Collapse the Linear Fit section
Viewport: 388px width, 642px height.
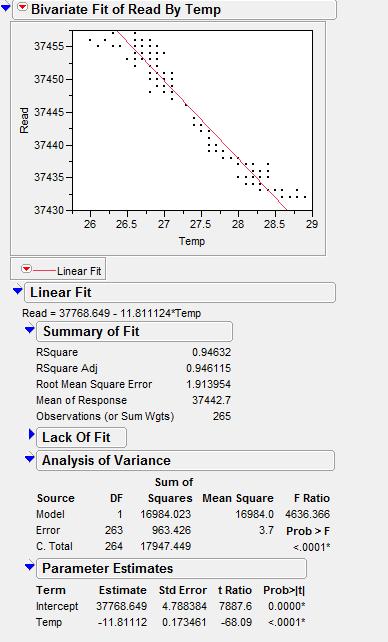point(18,291)
